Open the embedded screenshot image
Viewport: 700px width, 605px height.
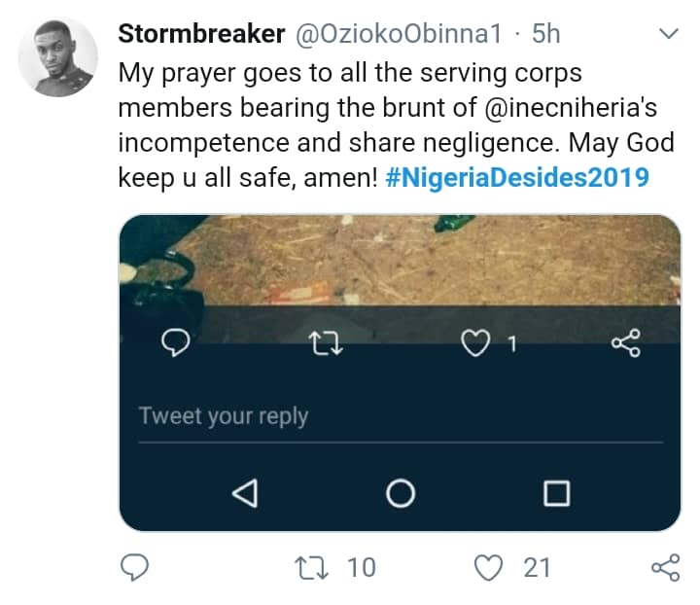399,263
